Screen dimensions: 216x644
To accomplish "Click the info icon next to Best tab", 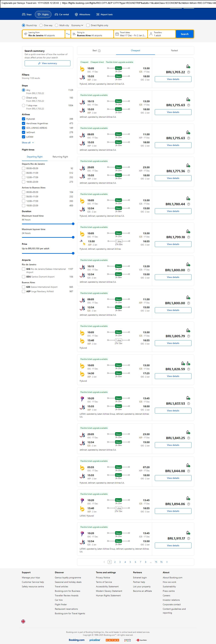I will point(99,51).
